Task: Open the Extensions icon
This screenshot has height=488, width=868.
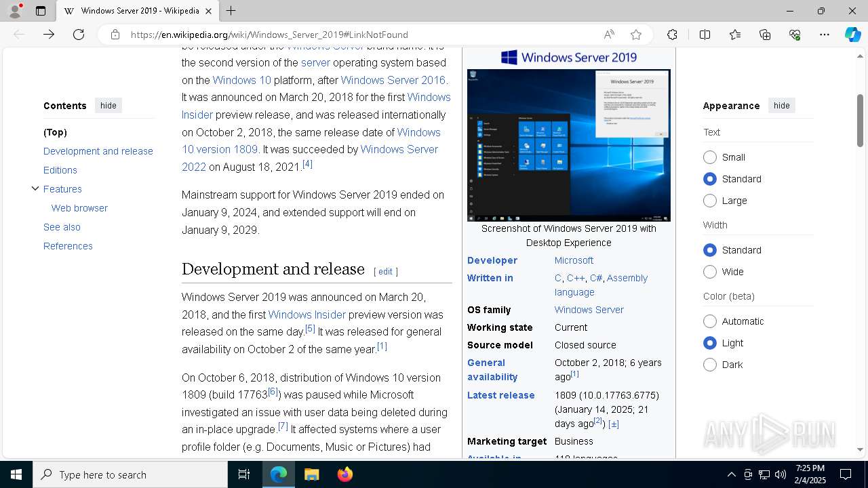Action: click(672, 35)
